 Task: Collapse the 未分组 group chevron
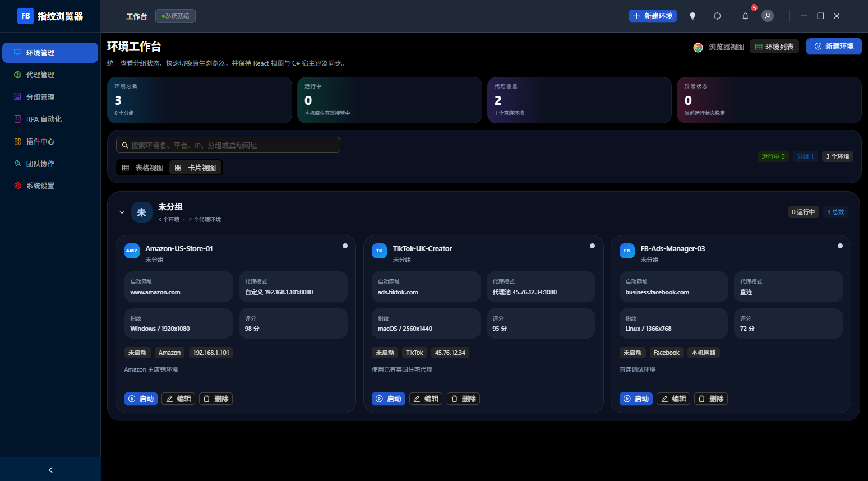click(122, 212)
